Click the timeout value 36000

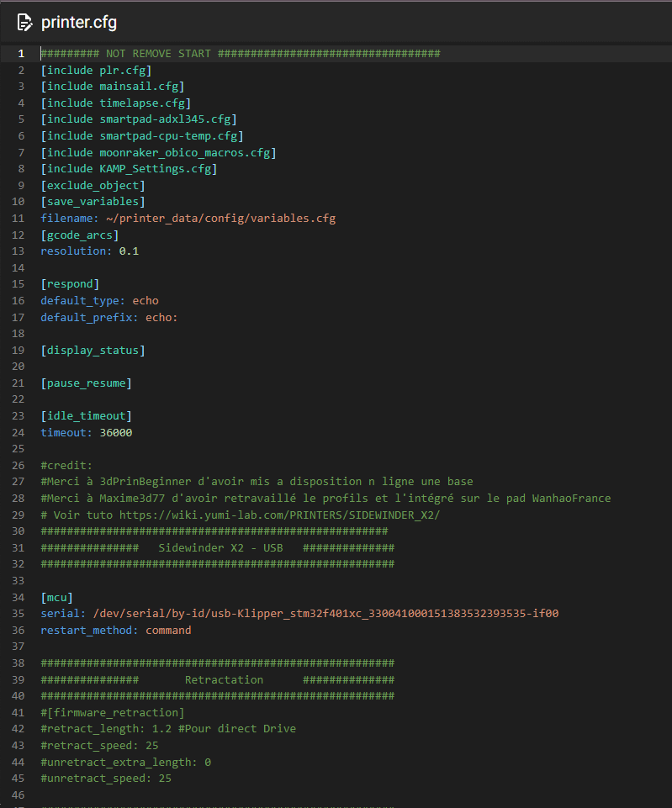coord(115,432)
